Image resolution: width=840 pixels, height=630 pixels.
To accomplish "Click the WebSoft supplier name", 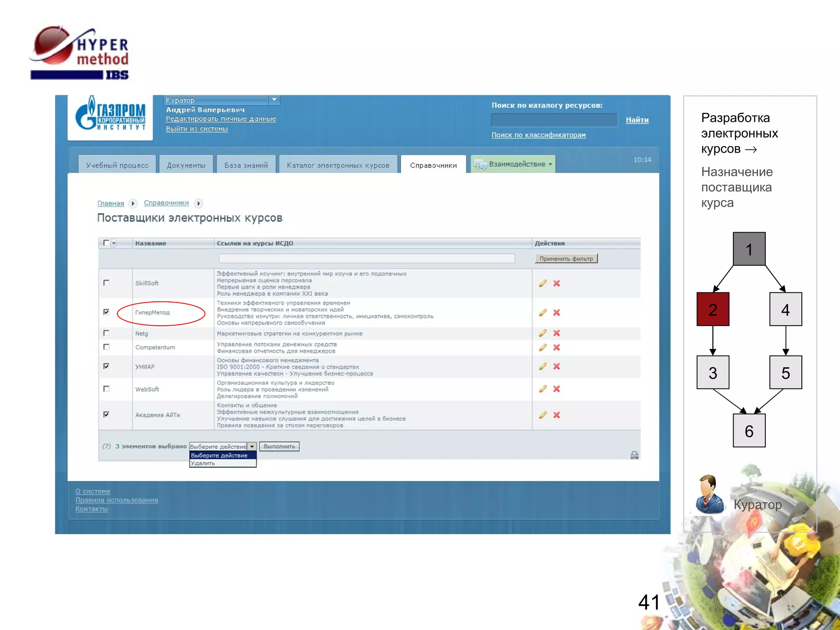I will pos(147,389).
